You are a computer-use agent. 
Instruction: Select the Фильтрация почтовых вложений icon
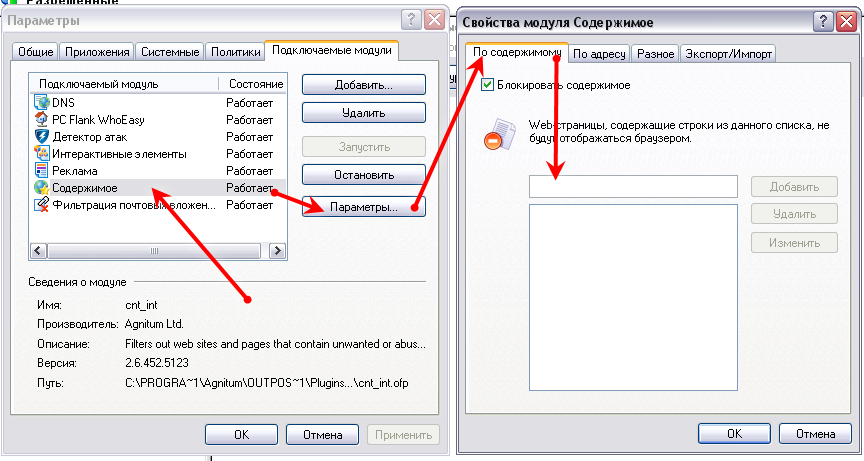(41, 205)
